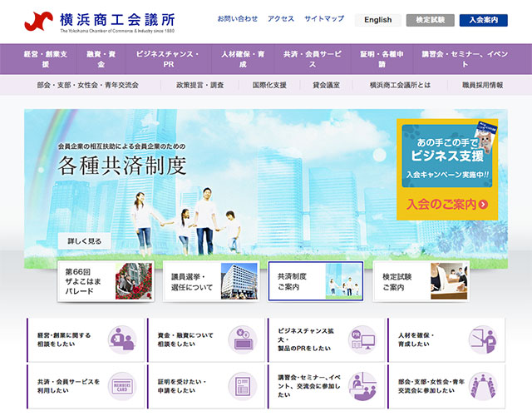This screenshot has height=416, width=532.
Task: Click the 経営・創業 consultation icon
Action: tap(122, 339)
